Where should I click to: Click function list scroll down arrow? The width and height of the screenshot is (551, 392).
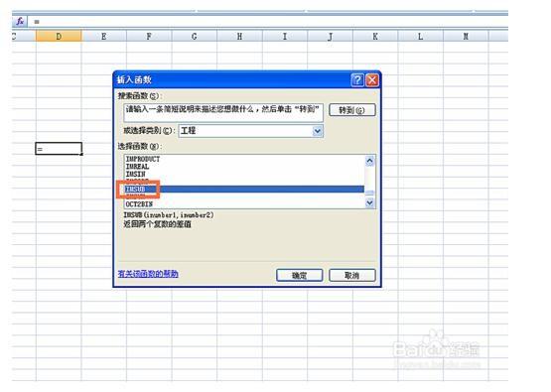click(369, 202)
